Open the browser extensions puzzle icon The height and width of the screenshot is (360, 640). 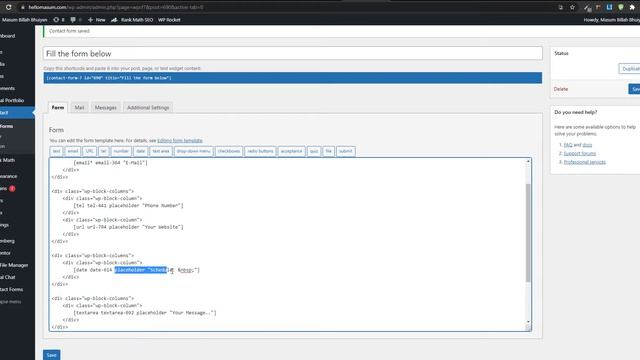(x=632, y=7)
